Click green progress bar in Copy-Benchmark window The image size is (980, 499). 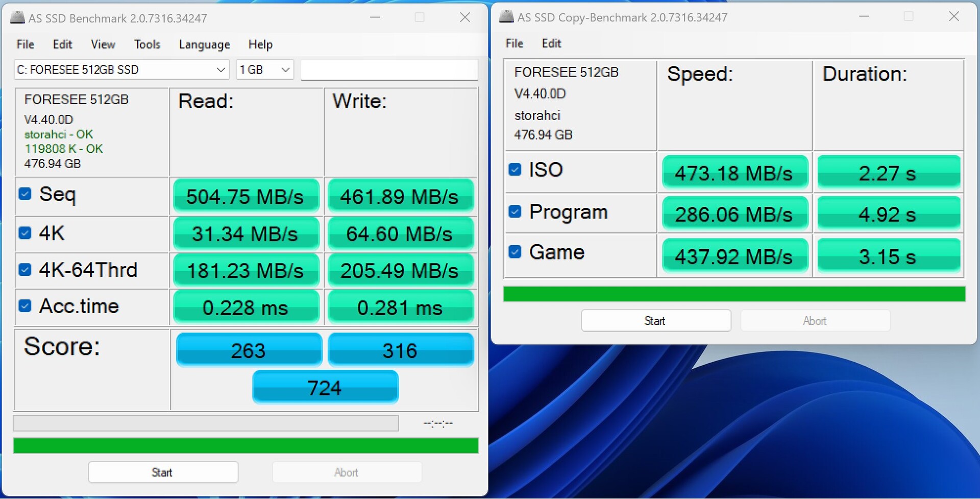(734, 294)
